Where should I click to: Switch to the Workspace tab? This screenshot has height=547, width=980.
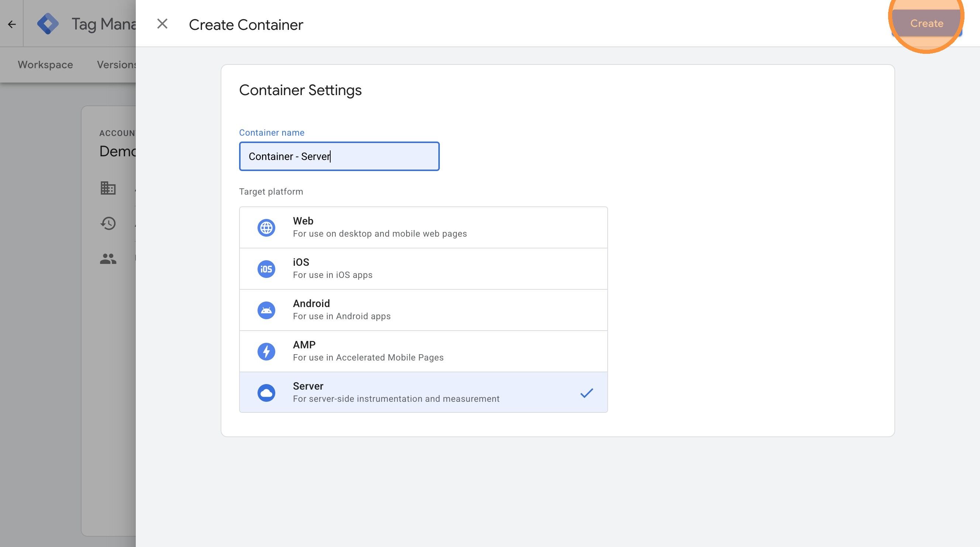45,64
